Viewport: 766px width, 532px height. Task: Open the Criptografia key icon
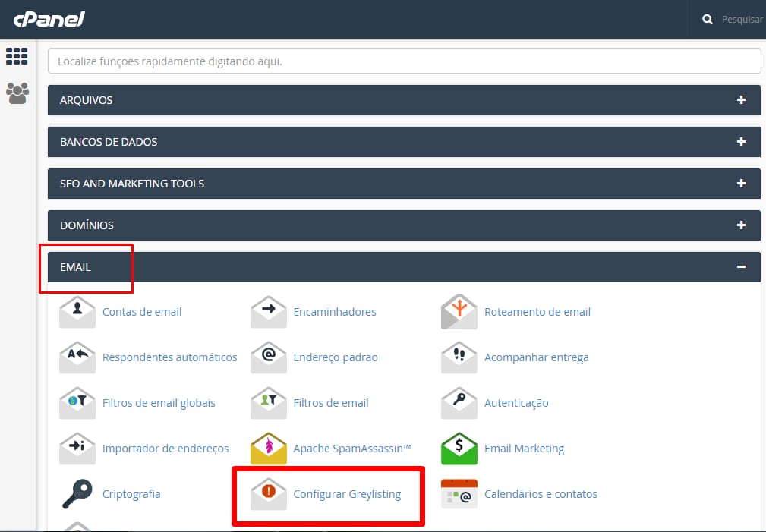tap(77, 494)
